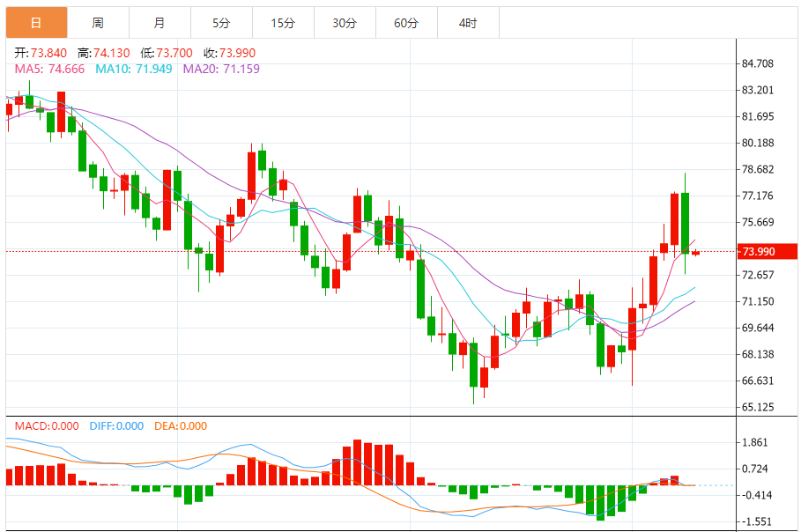Click the 69.644 price axis label
801x532 pixels.
(758, 328)
